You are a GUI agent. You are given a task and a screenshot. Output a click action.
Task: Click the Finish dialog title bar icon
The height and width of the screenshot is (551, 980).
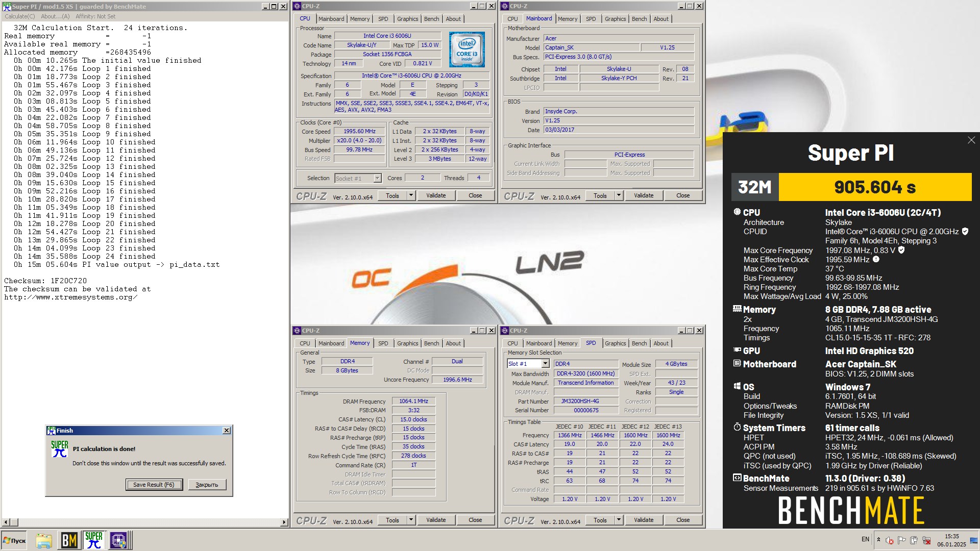click(51, 431)
